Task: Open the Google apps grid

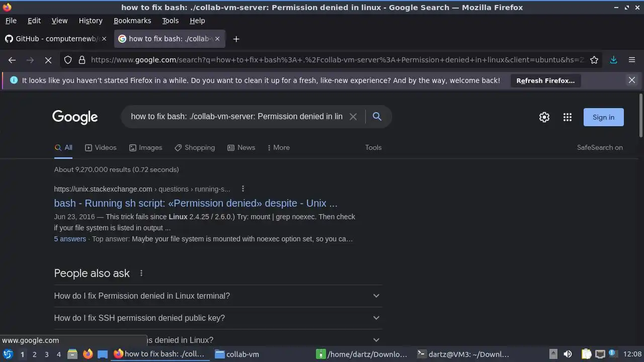Action: (x=568, y=117)
